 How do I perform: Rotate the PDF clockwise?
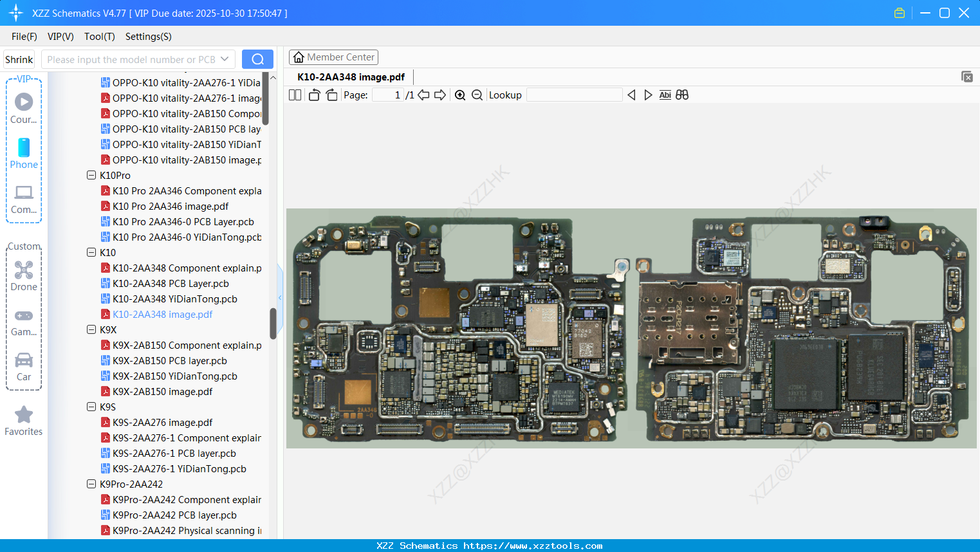331,95
